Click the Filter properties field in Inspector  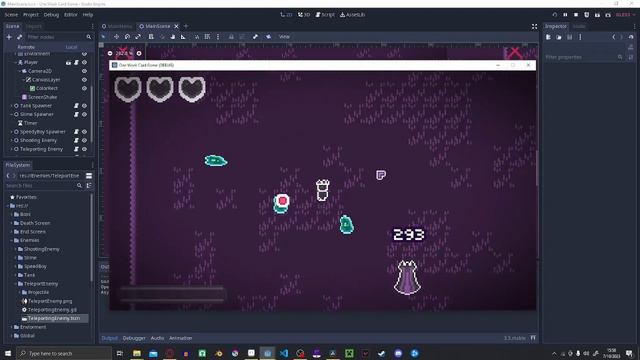tap(584, 57)
